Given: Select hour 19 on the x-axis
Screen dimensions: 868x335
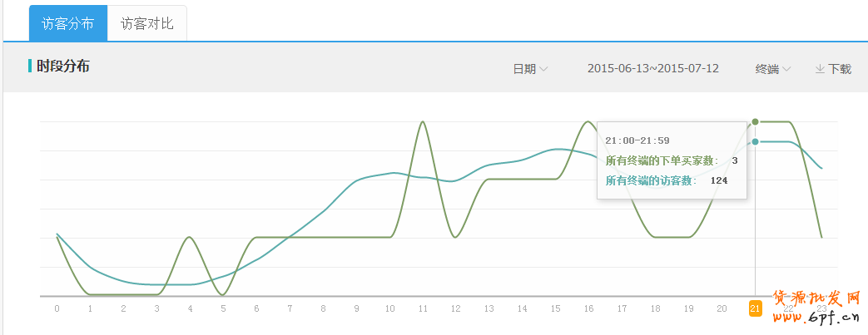Looking at the screenshot, I should 689,308.
